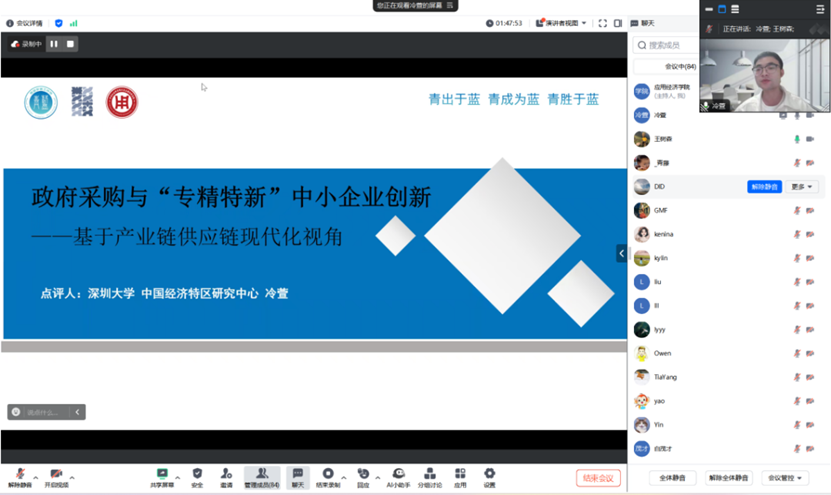Focus the 搜索成员 search field
This screenshot has height=495, width=831.
[x=667, y=45]
